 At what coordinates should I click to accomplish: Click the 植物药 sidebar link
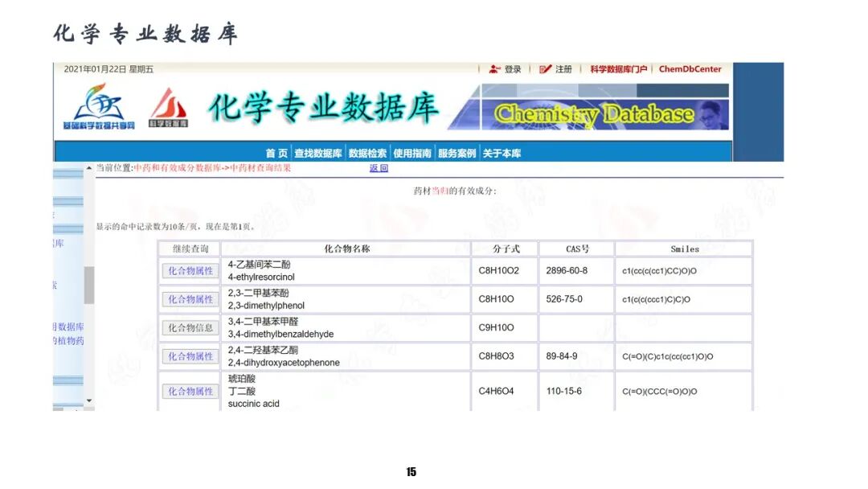[x=68, y=340]
